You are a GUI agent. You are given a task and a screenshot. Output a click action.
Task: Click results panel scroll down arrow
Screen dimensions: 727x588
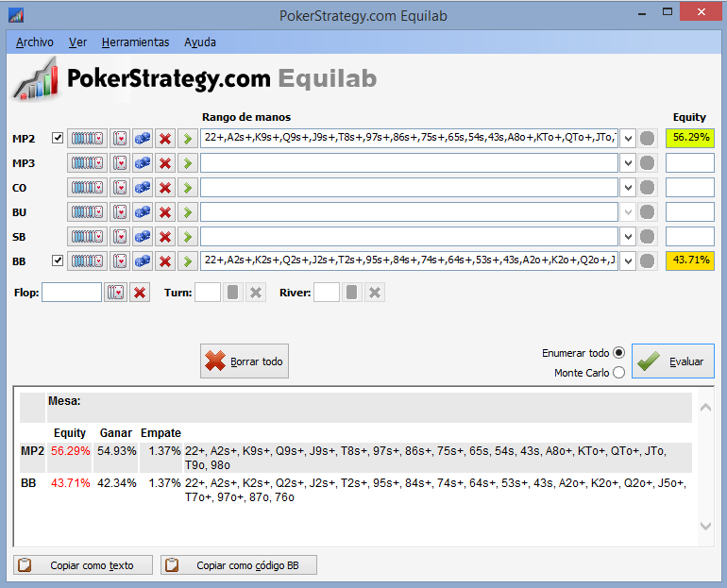[705, 526]
